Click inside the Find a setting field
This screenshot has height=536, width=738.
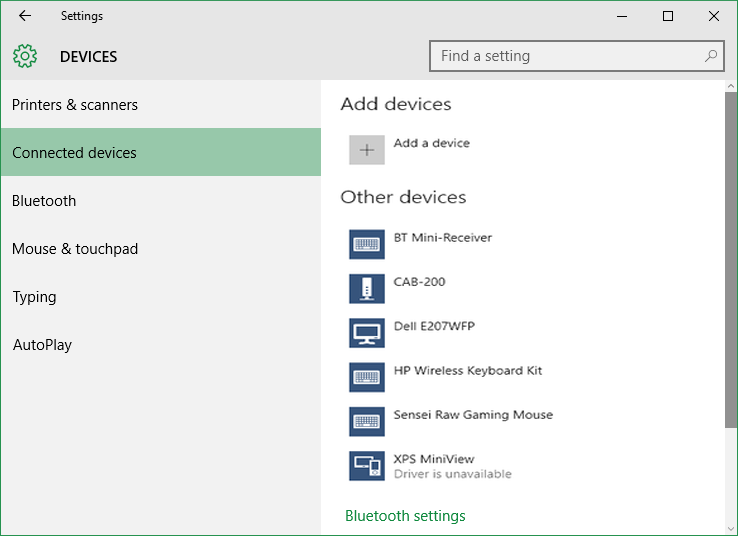pyautogui.click(x=577, y=56)
